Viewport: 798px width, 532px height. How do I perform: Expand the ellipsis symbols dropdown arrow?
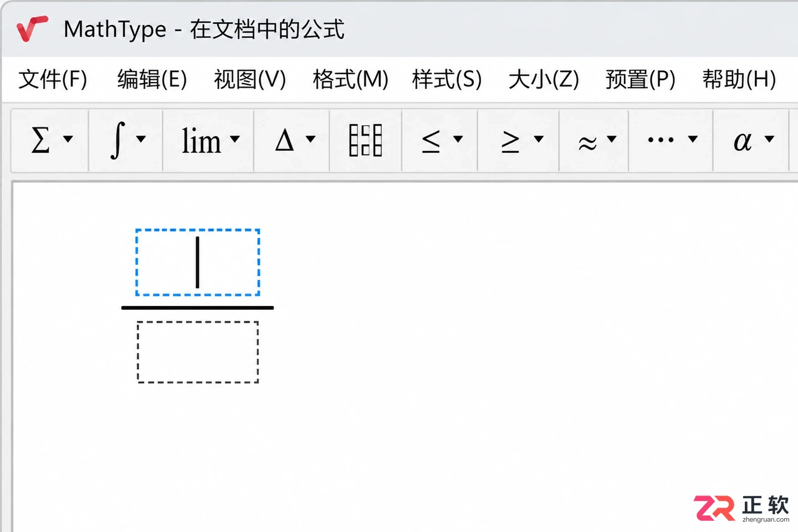tap(693, 139)
